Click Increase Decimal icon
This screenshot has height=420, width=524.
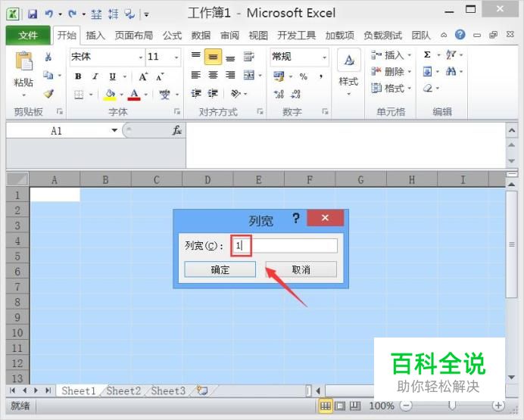(x=279, y=94)
